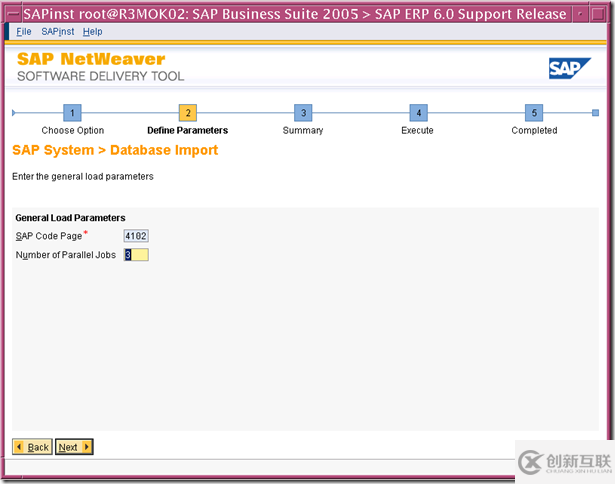Click the General Load Parameters label

point(70,218)
